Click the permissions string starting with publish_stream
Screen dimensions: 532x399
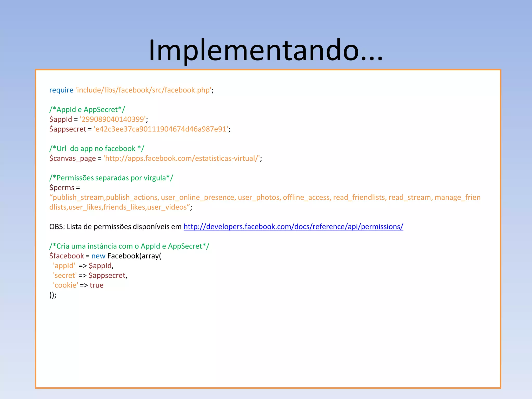click(x=265, y=197)
